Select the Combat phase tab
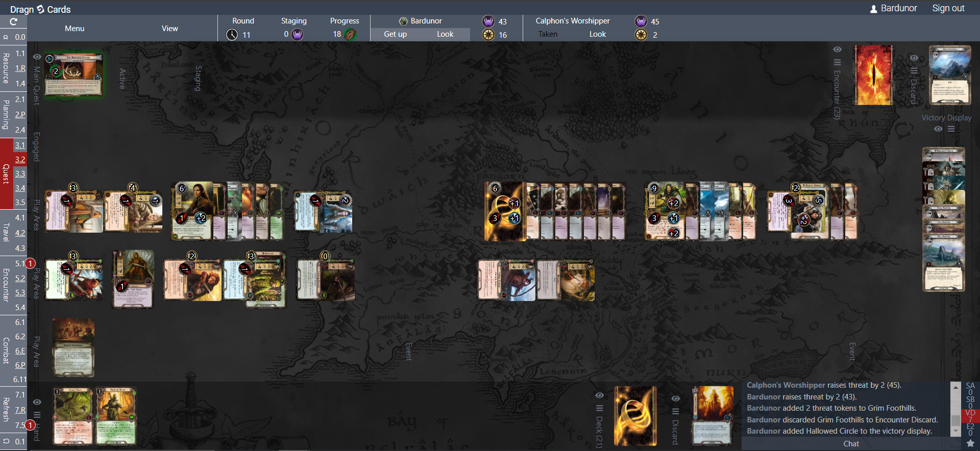Image resolution: width=980 pixels, height=451 pixels. click(x=6, y=350)
